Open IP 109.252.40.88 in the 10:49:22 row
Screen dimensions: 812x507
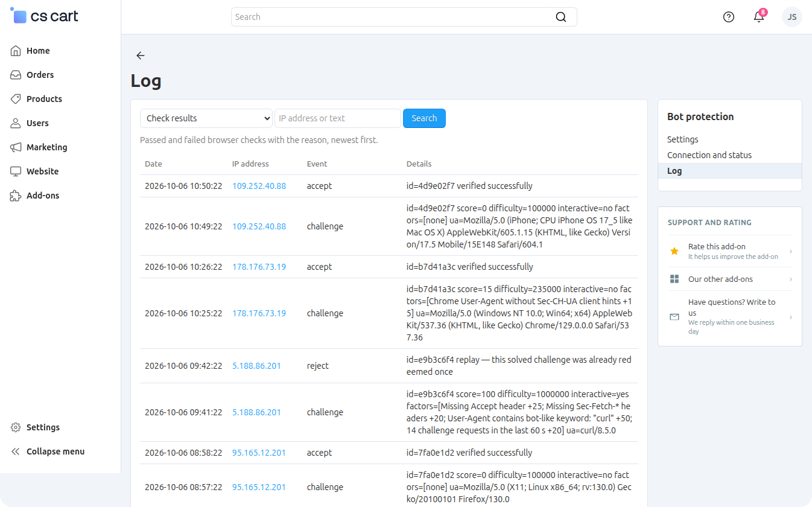259,226
